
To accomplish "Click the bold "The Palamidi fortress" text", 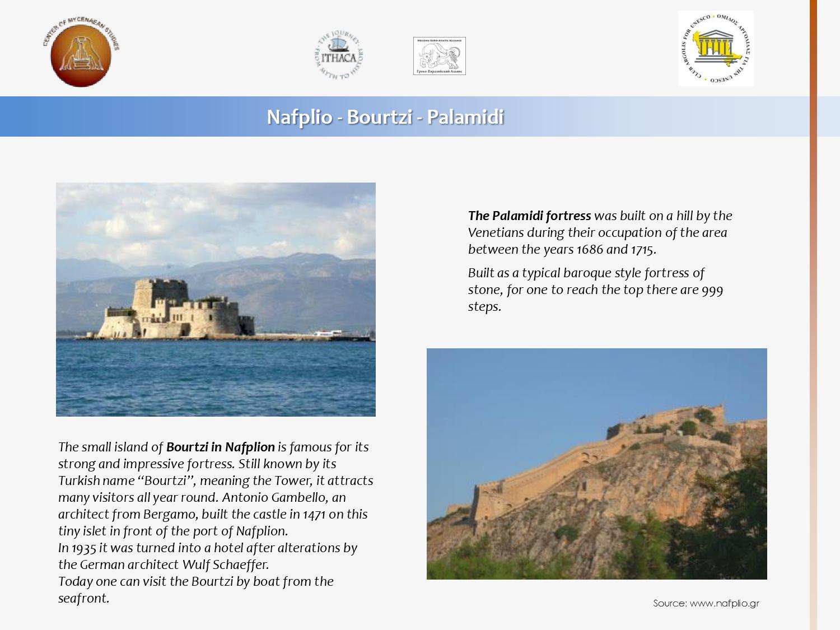I will click(x=529, y=216).
